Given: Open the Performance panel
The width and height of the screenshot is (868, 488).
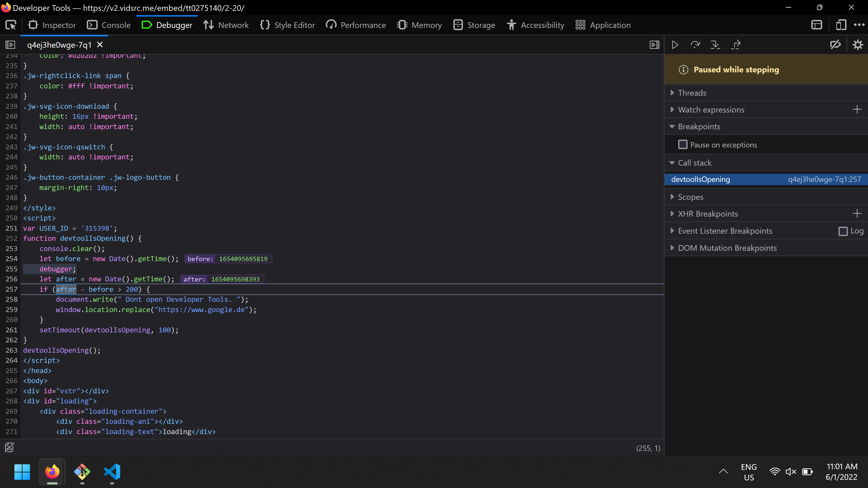Looking at the screenshot, I should pos(356,25).
